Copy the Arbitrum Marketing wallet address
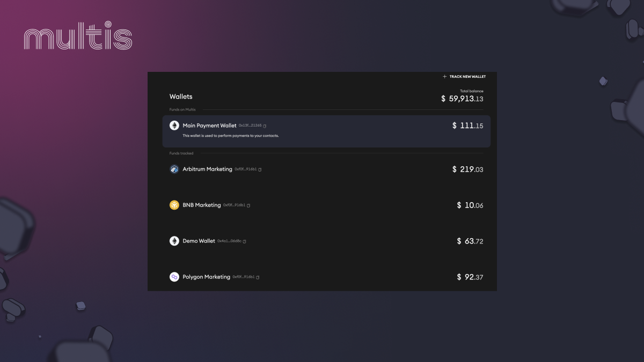 (x=260, y=169)
